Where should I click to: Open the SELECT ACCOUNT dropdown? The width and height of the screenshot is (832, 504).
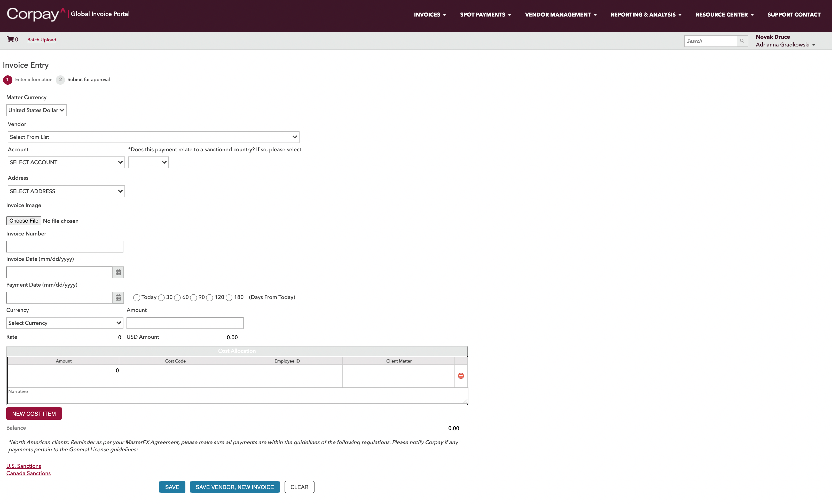(x=66, y=162)
